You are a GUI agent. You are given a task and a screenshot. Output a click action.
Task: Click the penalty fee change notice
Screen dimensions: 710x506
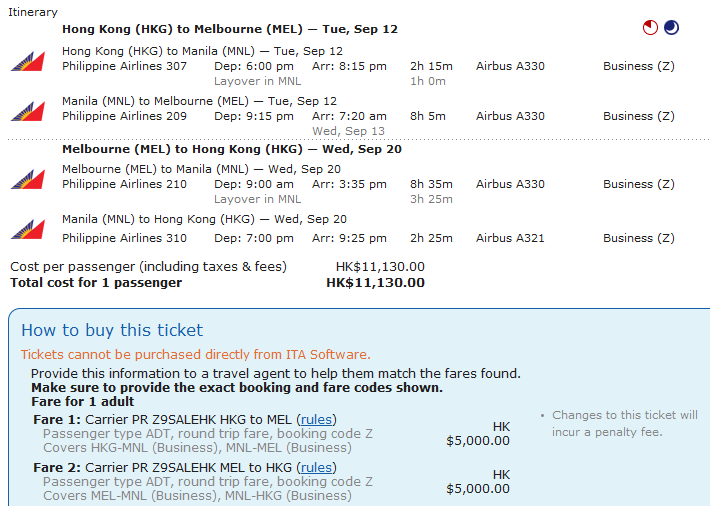pyautogui.click(x=625, y=423)
